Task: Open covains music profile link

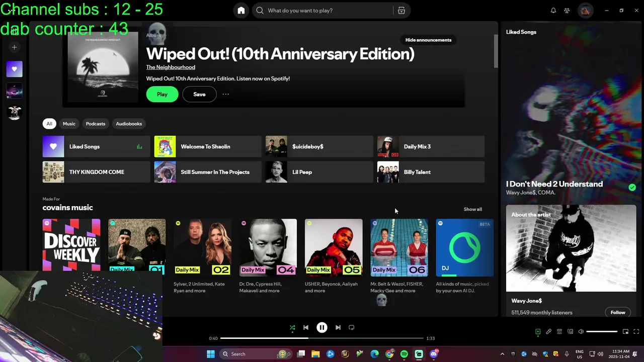Action: 67,208
